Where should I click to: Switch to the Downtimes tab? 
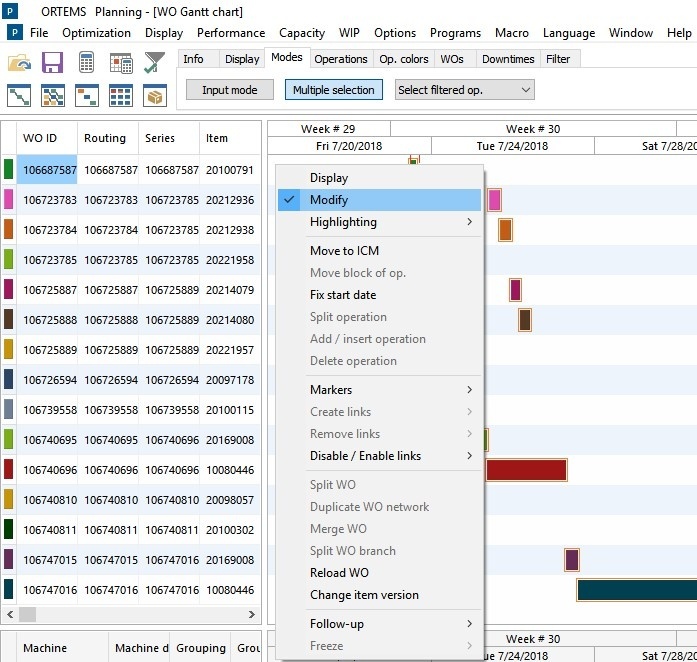point(508,59)
